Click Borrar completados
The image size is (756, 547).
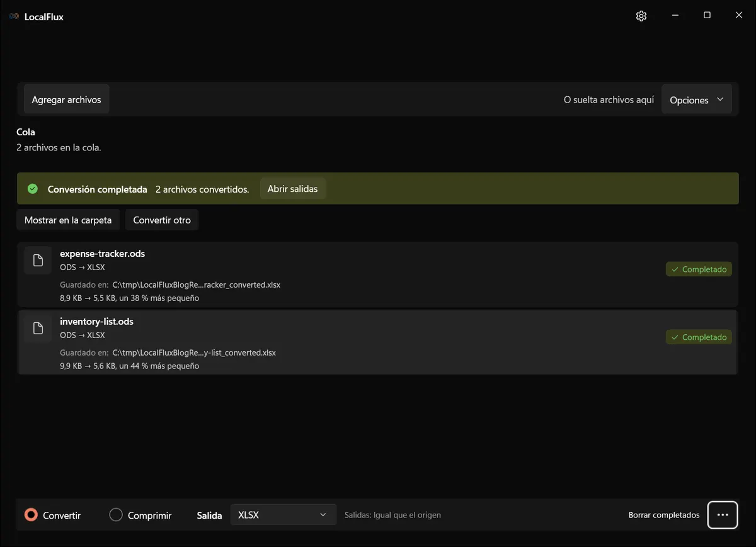(664, 515)
